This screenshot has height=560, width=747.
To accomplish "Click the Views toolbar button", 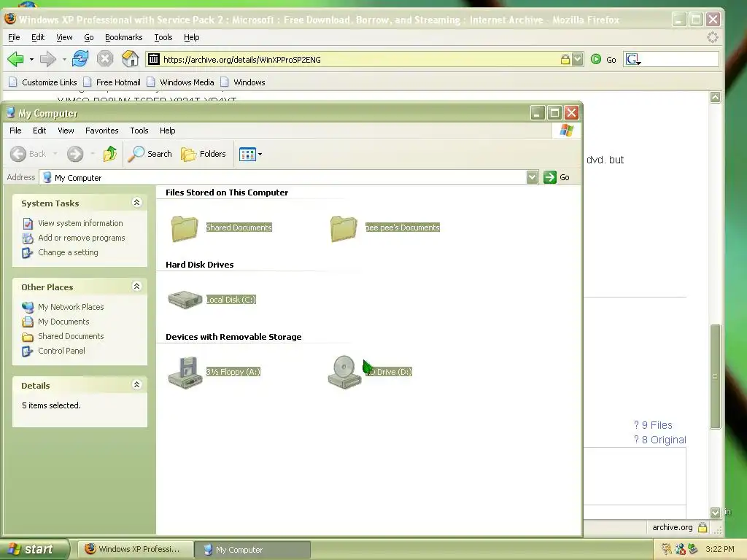I will (x=247, y=155).
